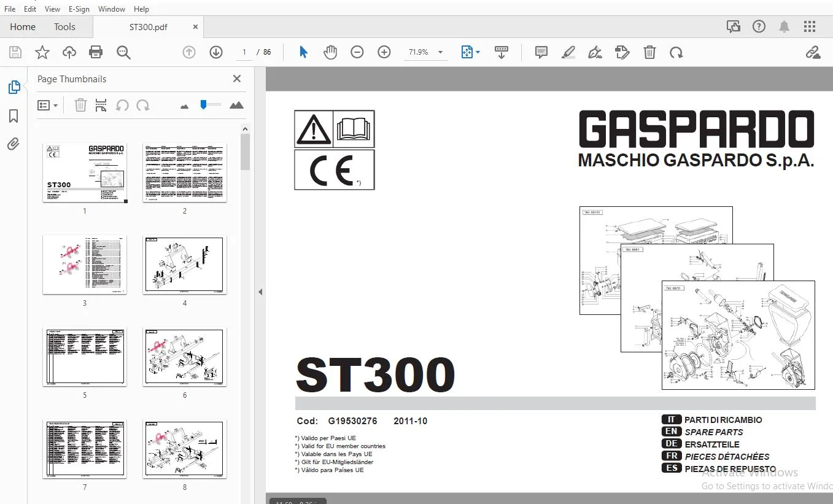Open the Attachments paperclip panel
833x504 pixels.
[14, 144]
